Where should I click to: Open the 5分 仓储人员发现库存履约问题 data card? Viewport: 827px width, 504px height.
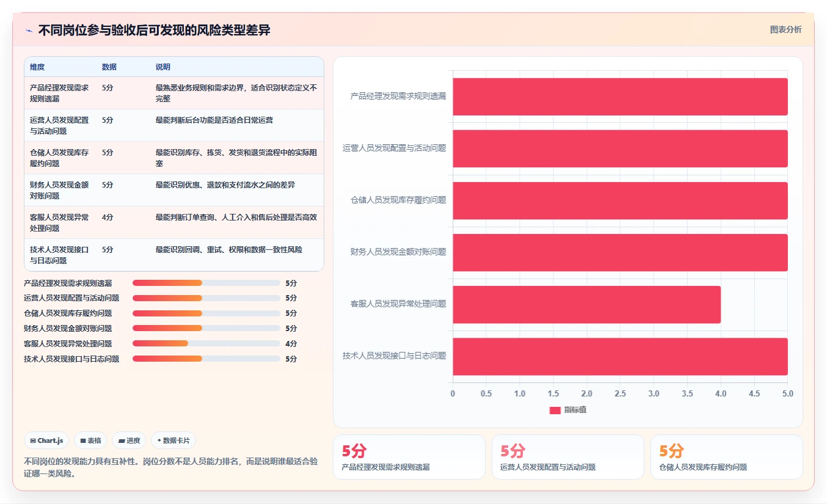coord(727,457)
